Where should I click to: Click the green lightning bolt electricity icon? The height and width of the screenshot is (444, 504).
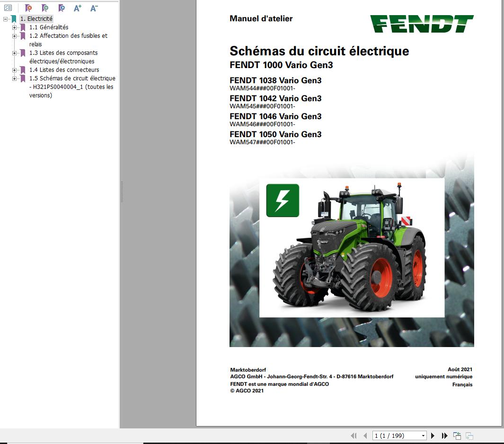point(283,200)
